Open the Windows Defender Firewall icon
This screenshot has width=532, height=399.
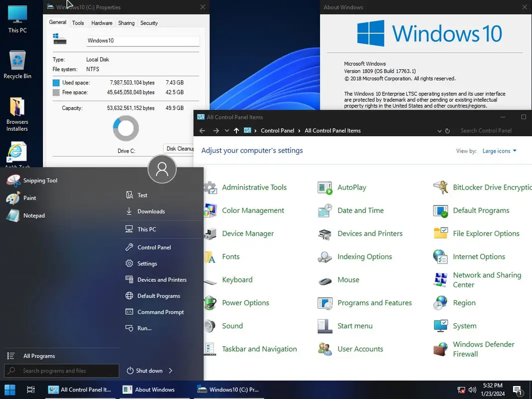(x=441, y=349)
